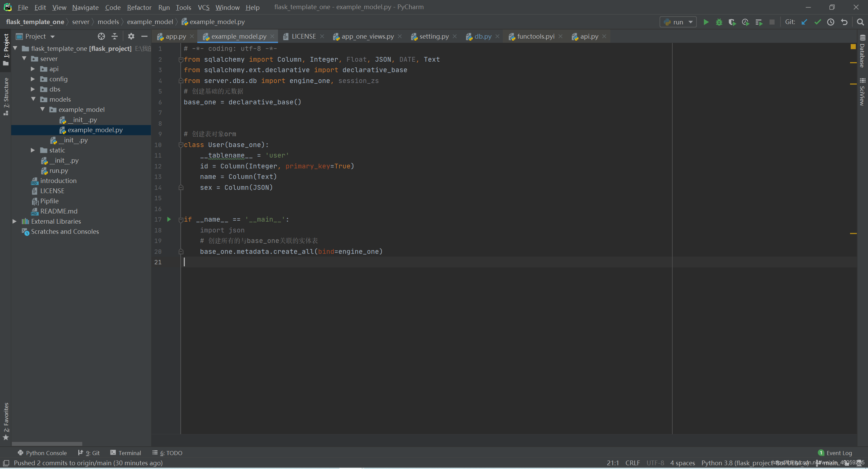
Task: Open Search Everywhere magnifier icon
Action: 860,22
